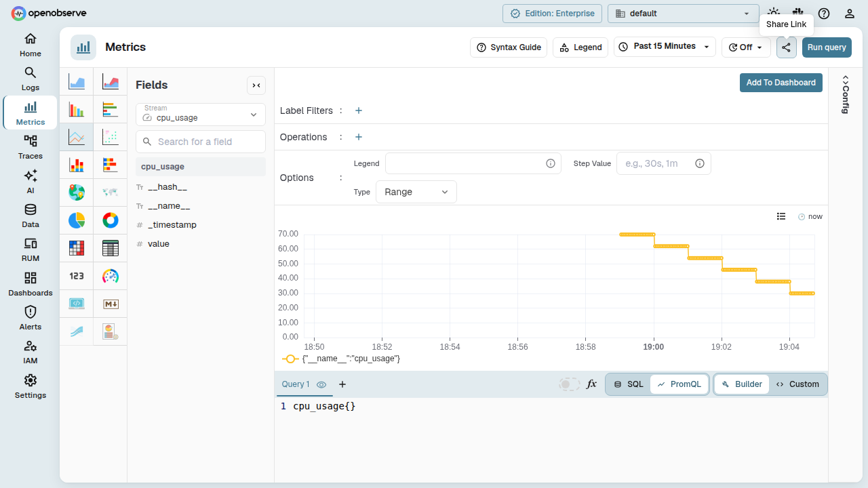Open the Syntax Guide
Screen dimensions: 868x488
click(509, 47)
